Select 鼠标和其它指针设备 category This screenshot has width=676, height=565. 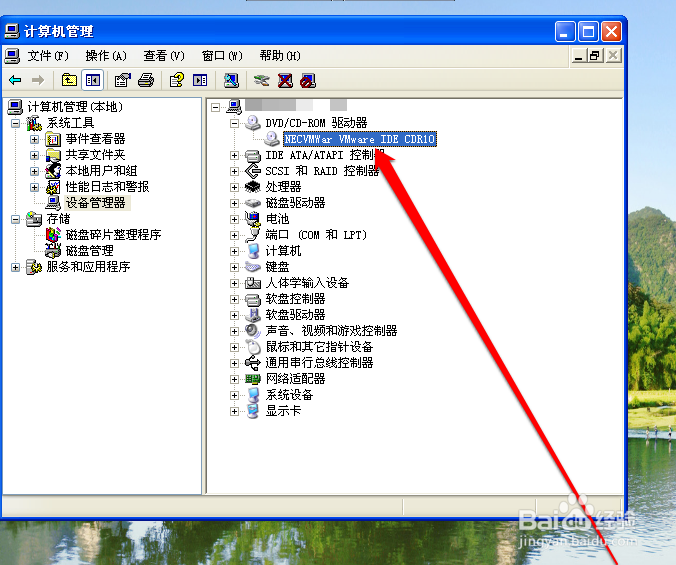[319, 347]
